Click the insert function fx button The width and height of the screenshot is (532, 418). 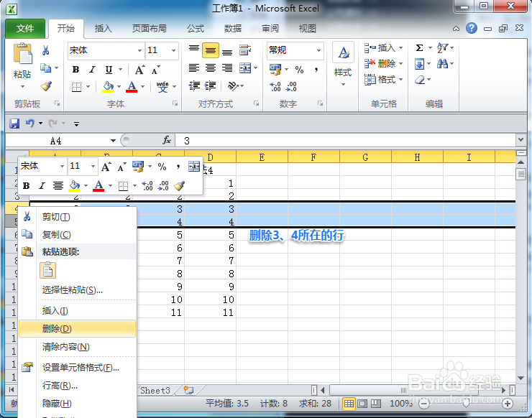[167, 140]
